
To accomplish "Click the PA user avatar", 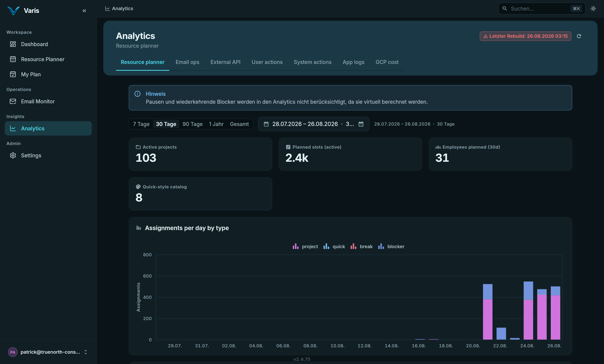I will pyautogui.click(x=13, y=352).
